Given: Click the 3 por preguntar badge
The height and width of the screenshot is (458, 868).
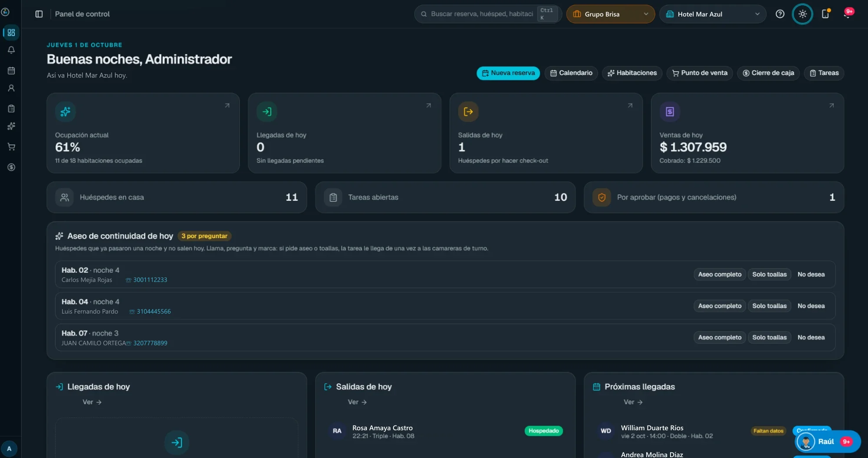Looking at the screenshot, I should pos(204,236).
